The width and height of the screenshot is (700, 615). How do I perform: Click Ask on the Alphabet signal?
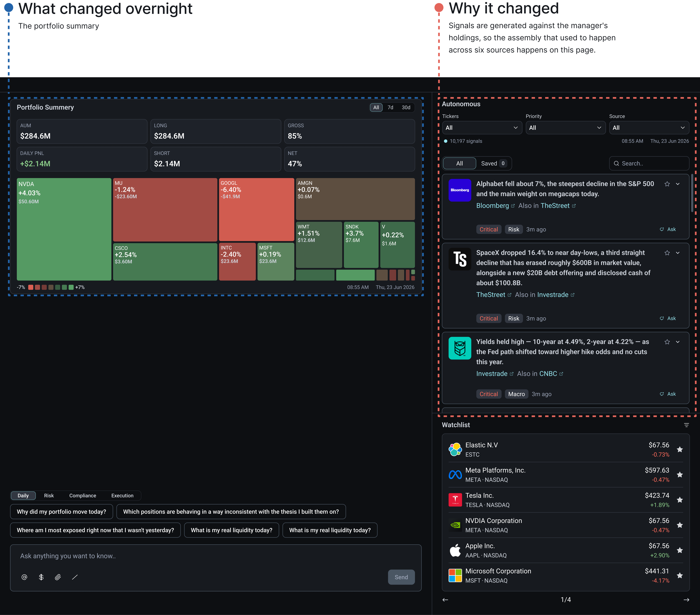pos(668,229)
